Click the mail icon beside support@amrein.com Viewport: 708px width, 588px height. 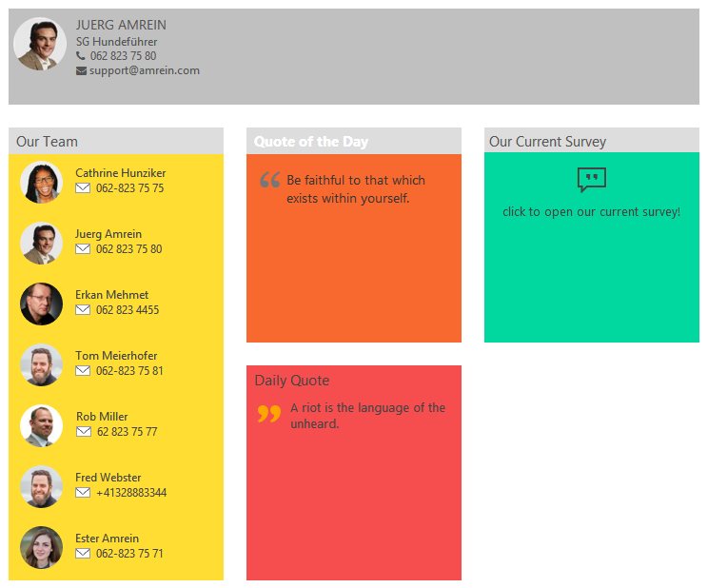[81, 70]
